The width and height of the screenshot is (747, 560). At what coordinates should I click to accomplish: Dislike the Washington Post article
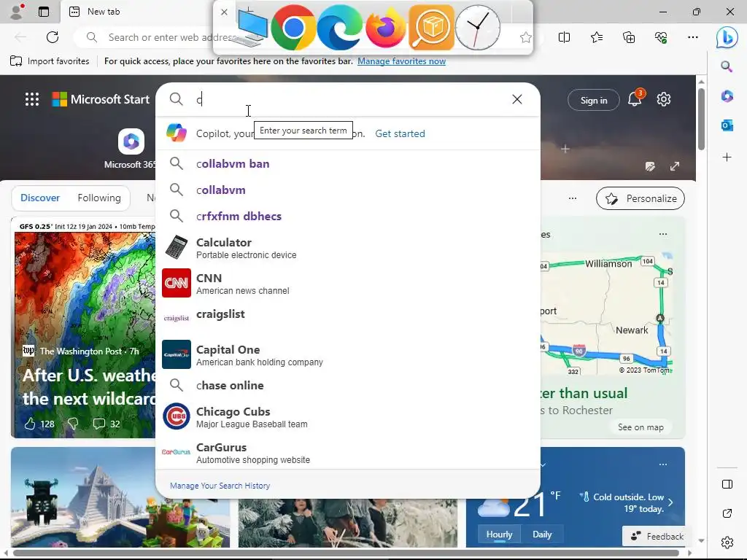pos(73,424)
